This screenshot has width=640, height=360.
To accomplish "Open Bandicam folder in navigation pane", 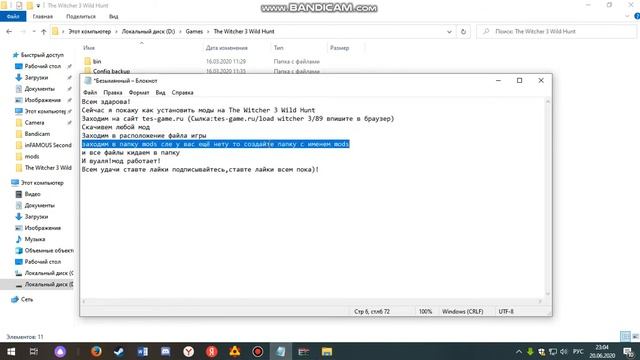I will pyautogui.click(x=37, y=134).
